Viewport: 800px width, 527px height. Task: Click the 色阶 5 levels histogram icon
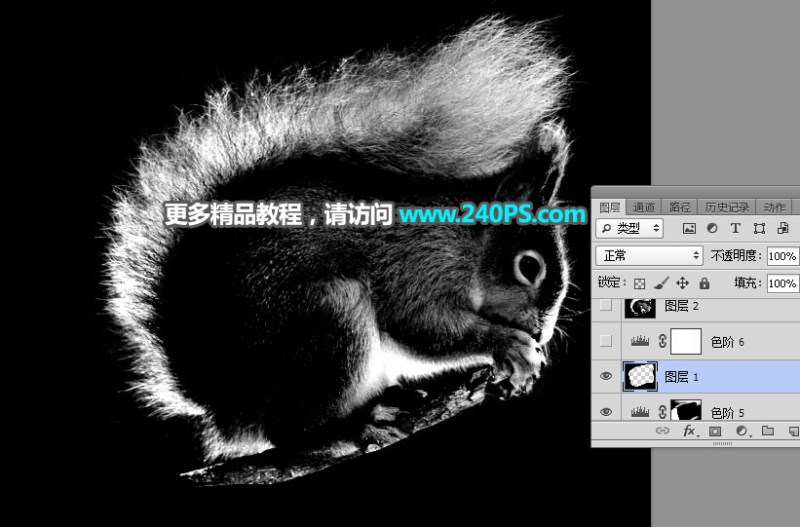coord(640,412)
